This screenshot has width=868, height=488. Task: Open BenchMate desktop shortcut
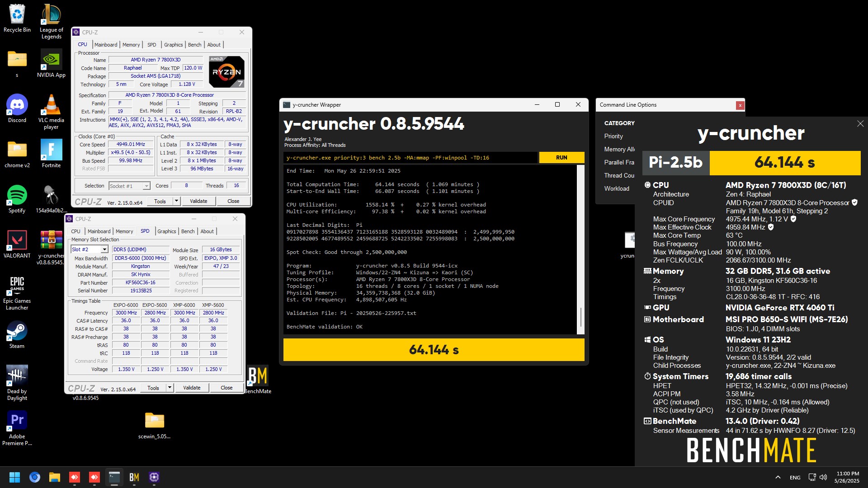coord(258,380)
